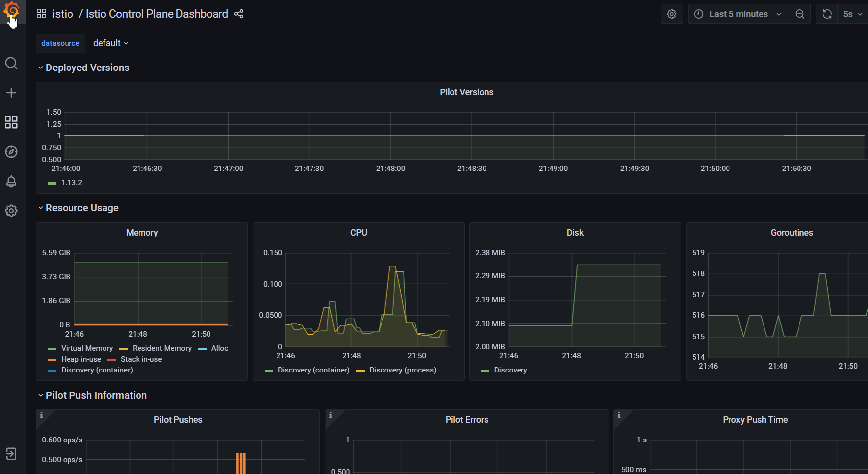Open the default datasource dropdown
The image size is (868, 474).
pos(111,43)
